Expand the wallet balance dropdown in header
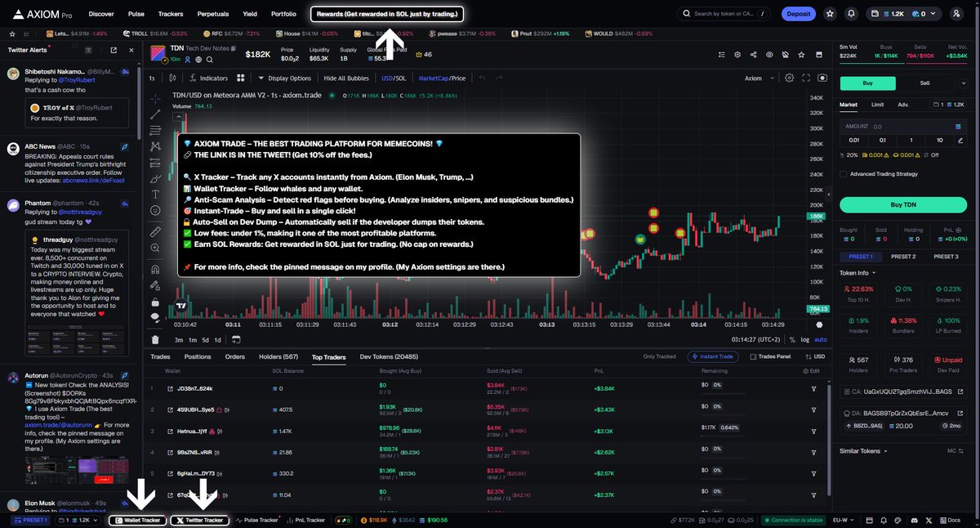980x528 pixels. coord(934,14)
